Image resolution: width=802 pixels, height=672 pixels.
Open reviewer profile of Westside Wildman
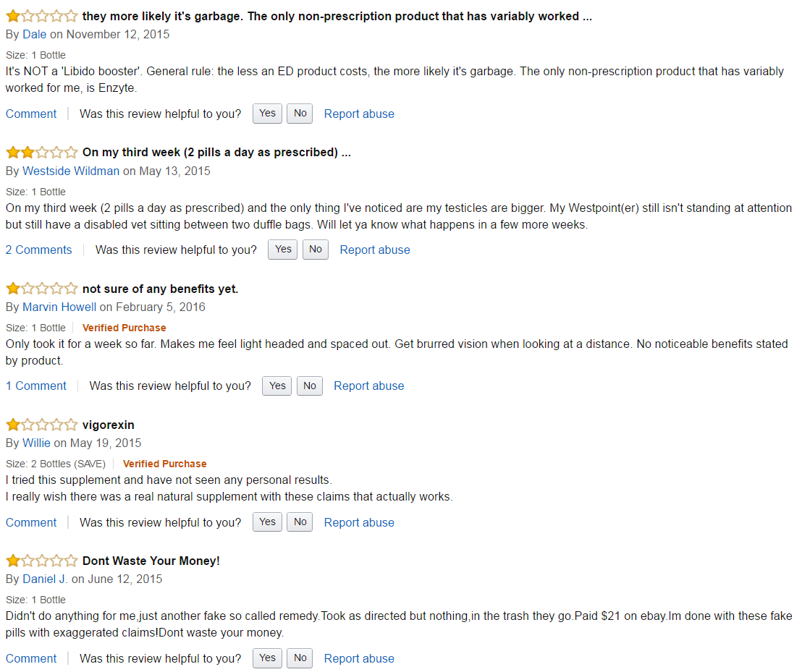click(70, 171)
